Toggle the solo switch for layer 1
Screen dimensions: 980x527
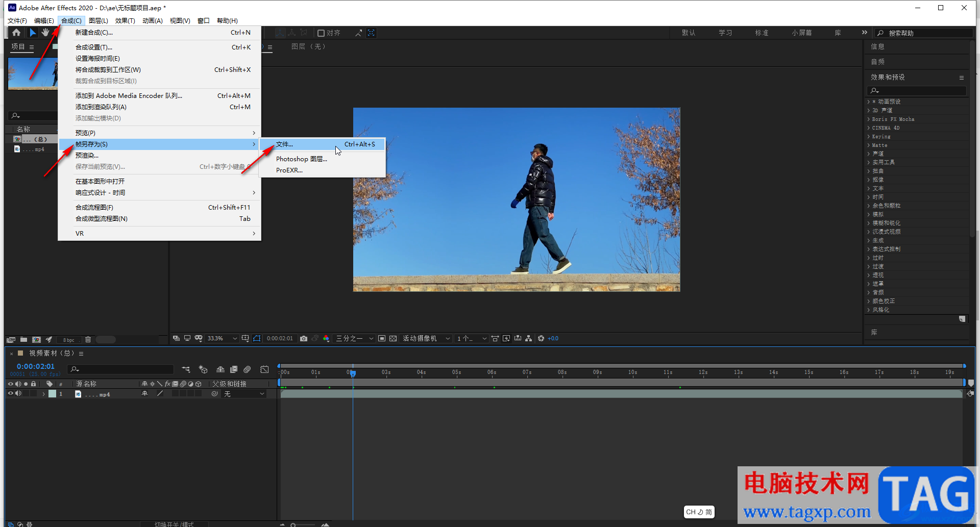point(26,393)
